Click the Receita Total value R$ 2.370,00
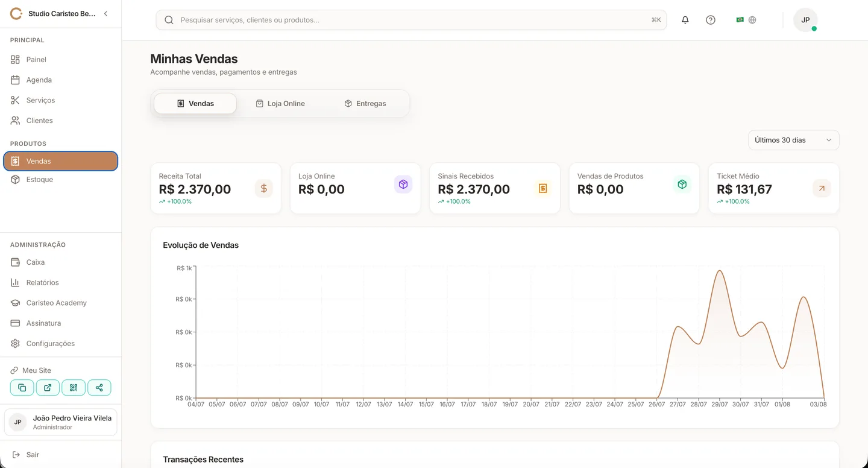 195,189
